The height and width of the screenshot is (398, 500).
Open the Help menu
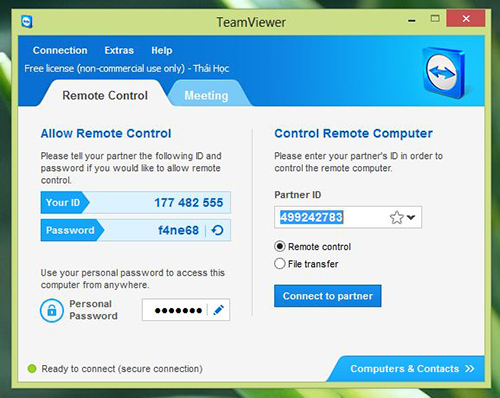coord(162,50)
